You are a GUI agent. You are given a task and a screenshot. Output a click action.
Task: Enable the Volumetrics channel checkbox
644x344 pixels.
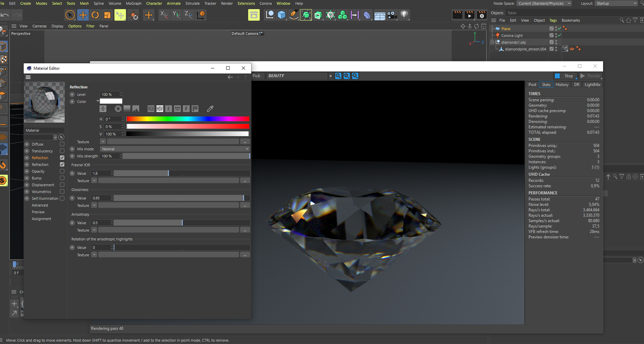click(x=62, y=192)
